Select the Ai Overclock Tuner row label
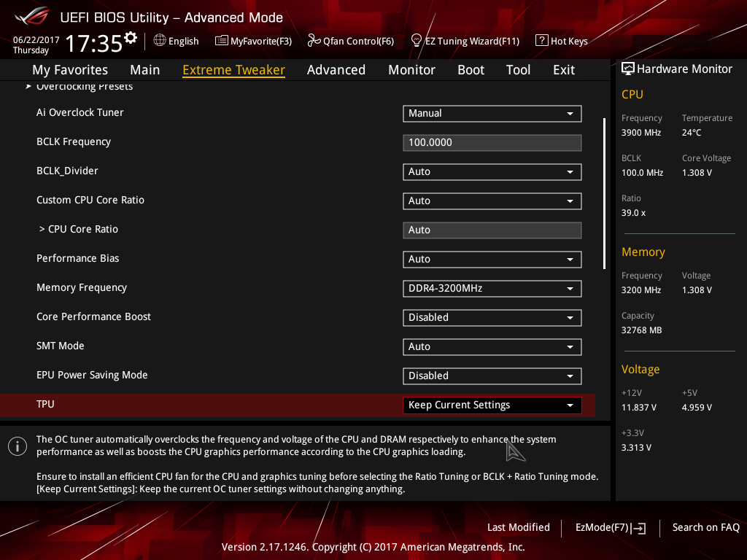 pos(80,112)
